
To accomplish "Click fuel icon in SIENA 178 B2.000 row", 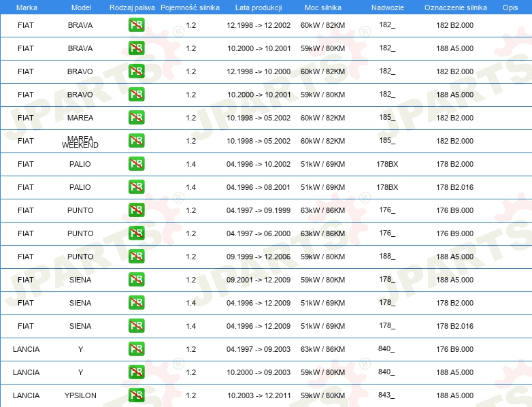I will click(136, 302).
